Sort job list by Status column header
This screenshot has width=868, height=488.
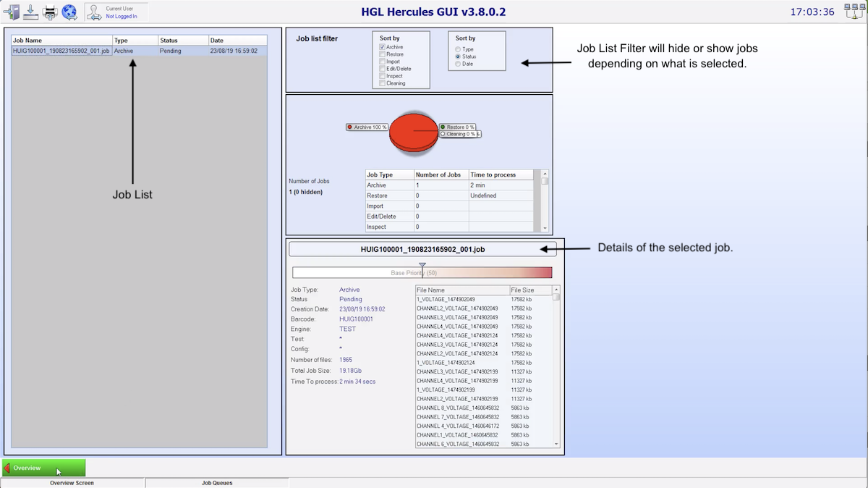coord(184,41)
